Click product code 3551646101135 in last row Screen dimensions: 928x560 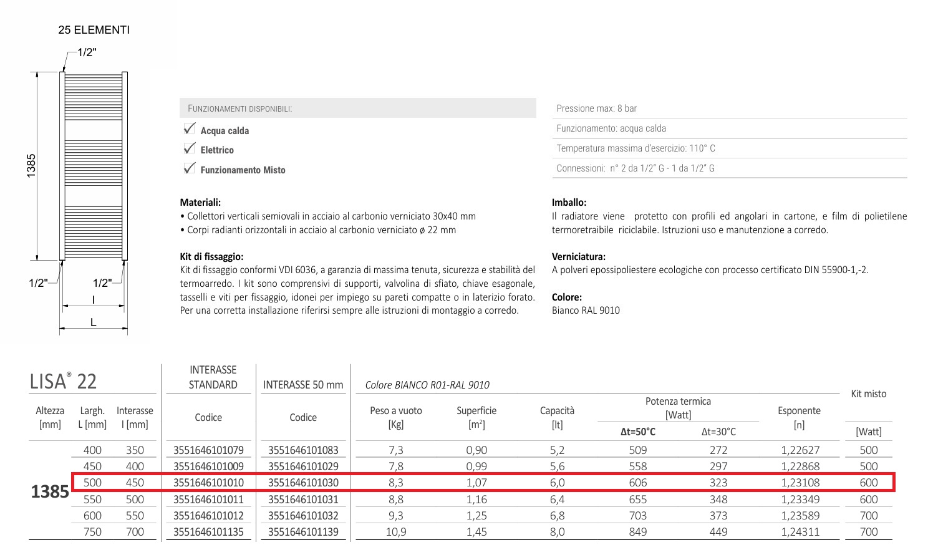point(208,532)
